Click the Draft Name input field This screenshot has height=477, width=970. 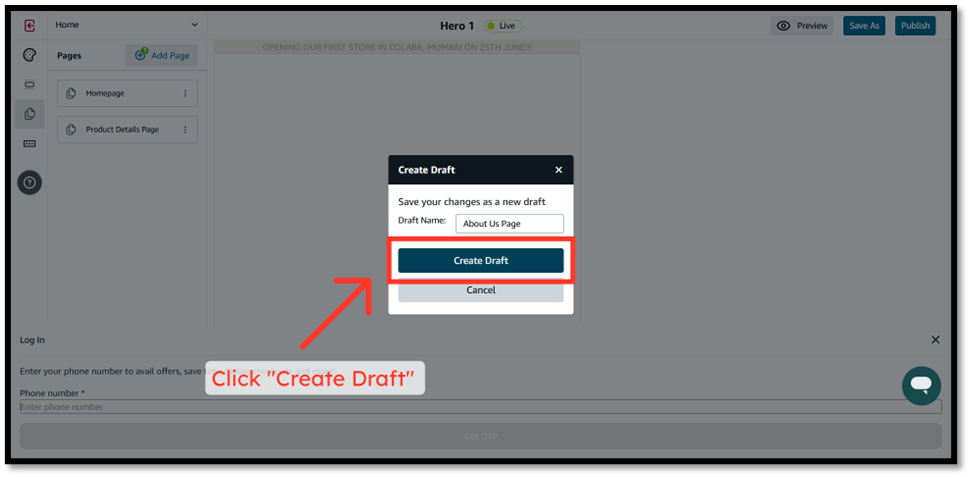click(x=509, y=224)
